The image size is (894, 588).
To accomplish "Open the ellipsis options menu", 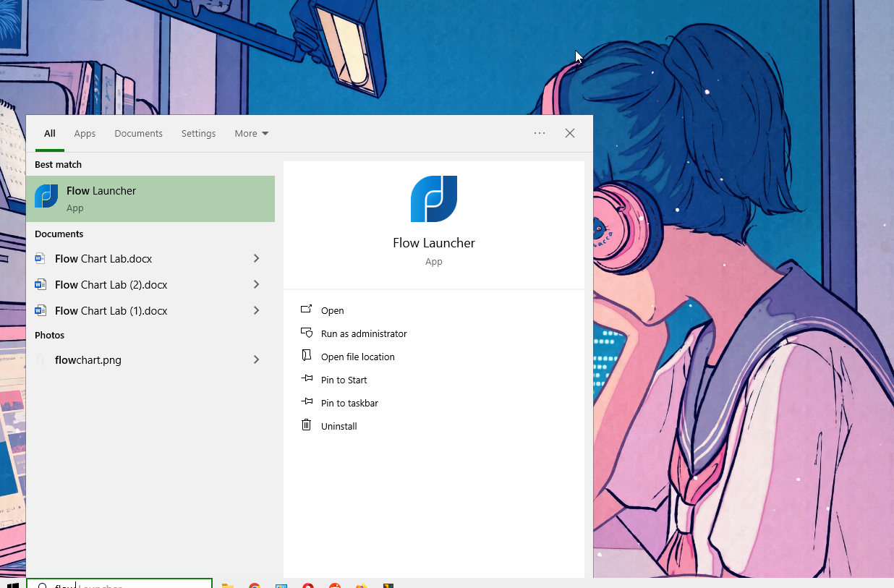I will (540, 133).
